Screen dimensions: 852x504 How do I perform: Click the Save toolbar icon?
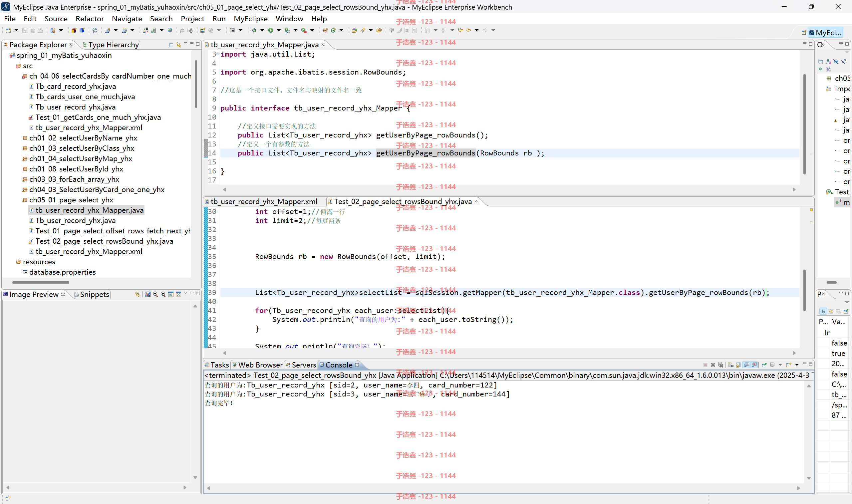click(x=25, y=31)
